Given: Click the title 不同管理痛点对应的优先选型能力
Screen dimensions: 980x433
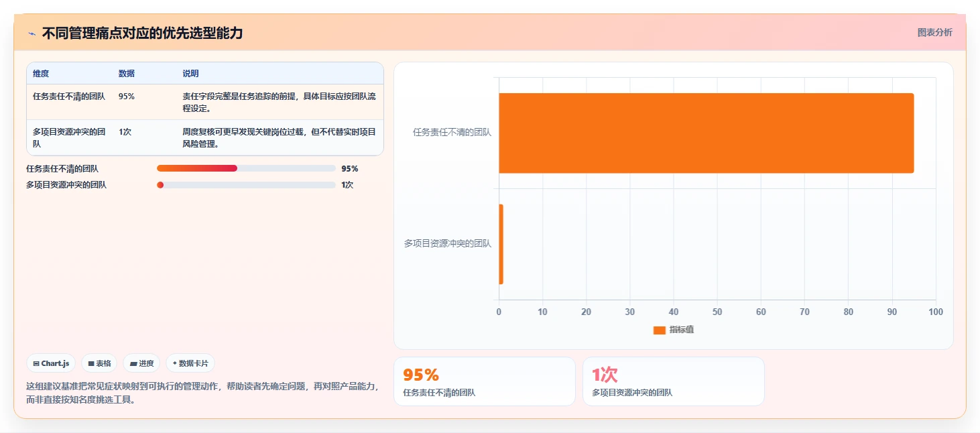Looking at the screenshot, I should (x=142, y=33).
